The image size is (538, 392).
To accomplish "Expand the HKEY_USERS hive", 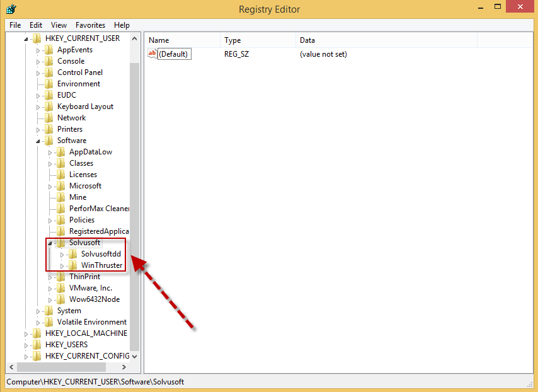I will click(x=26, y=345).
